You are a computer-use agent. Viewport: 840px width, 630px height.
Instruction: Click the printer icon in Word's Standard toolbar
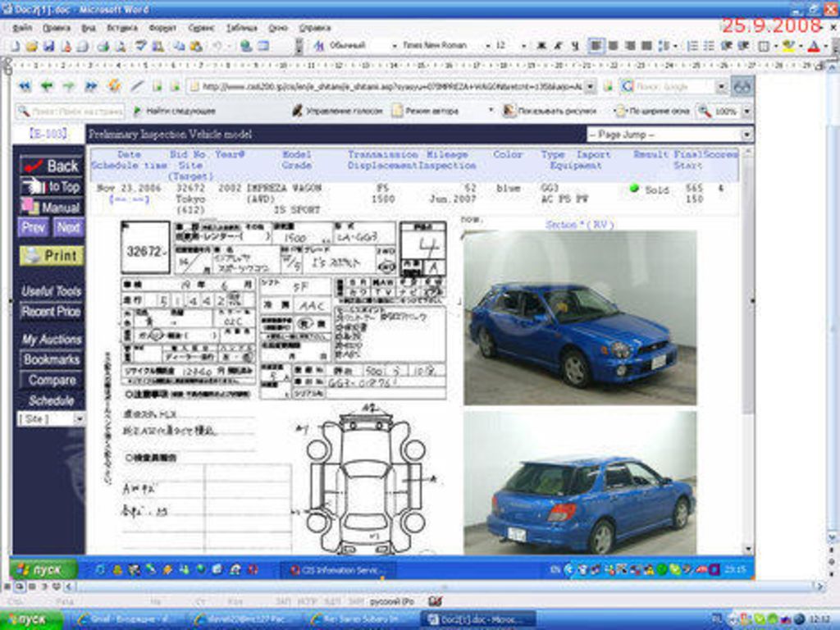(x=103, y=47)
